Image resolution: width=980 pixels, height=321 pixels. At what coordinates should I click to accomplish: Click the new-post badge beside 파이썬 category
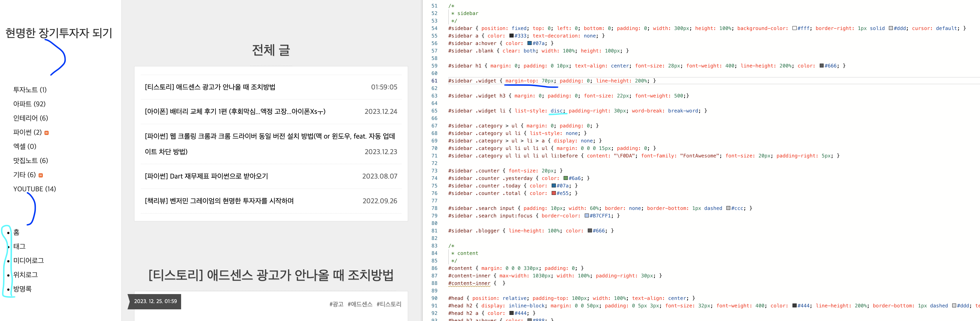47,133
